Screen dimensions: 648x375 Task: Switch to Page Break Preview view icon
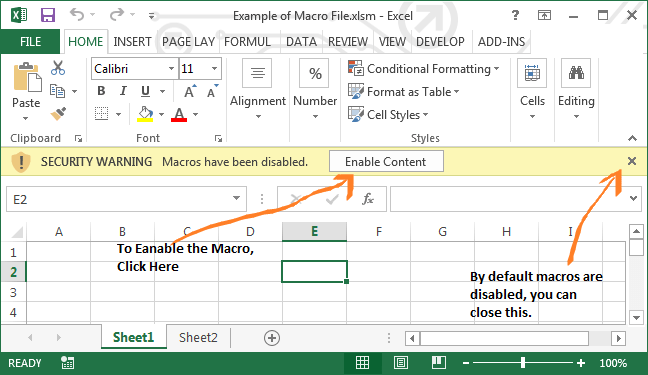pyautogui.click(x=438, y=363)
